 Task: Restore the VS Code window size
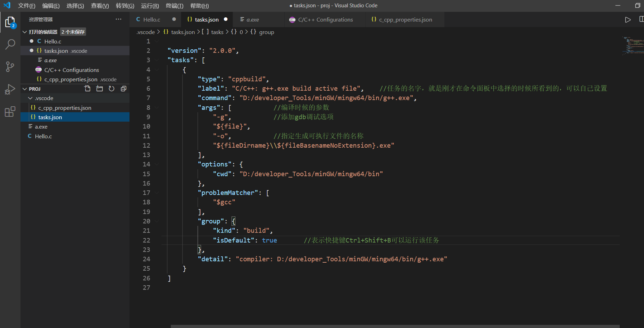637,6
